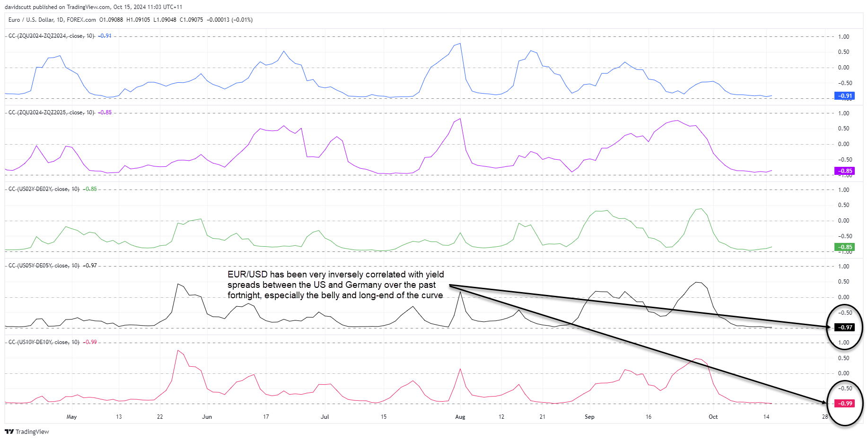Click the '15' date label on the time axis

[384, 417]
